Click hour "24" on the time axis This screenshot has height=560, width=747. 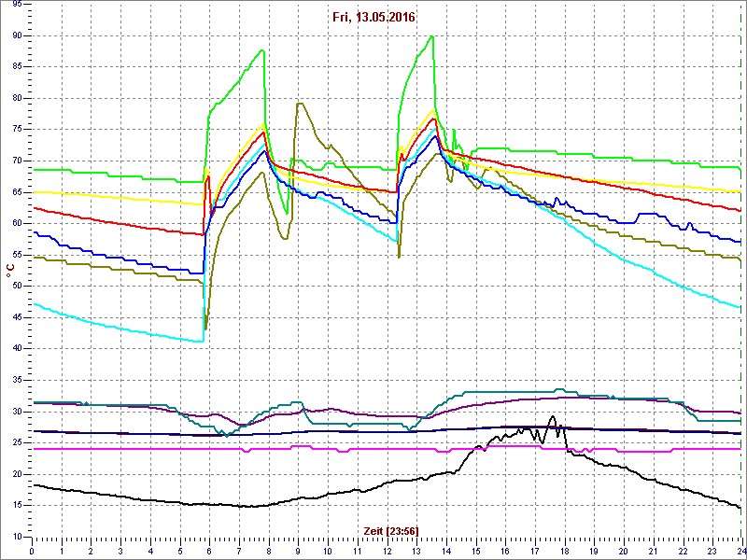(741, 553)
